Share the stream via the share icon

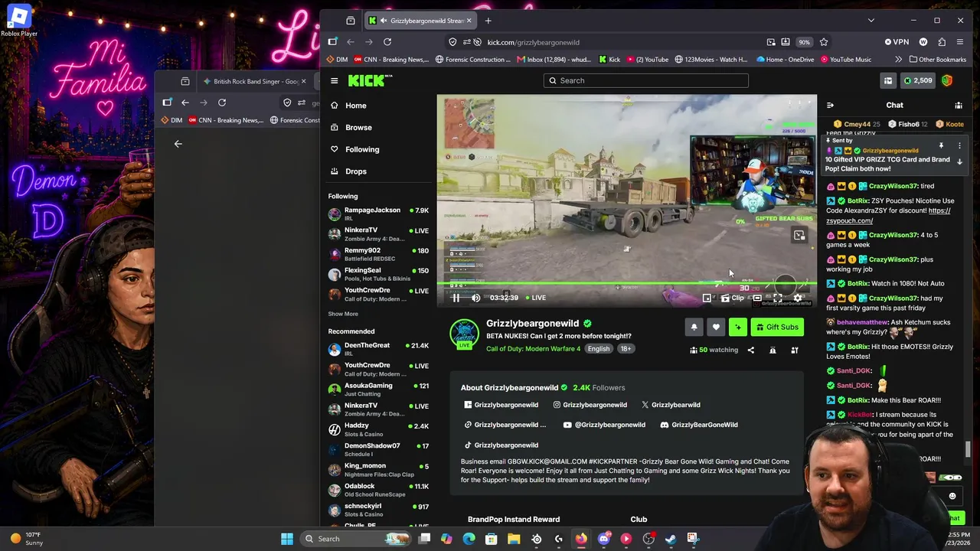[750, 350]
